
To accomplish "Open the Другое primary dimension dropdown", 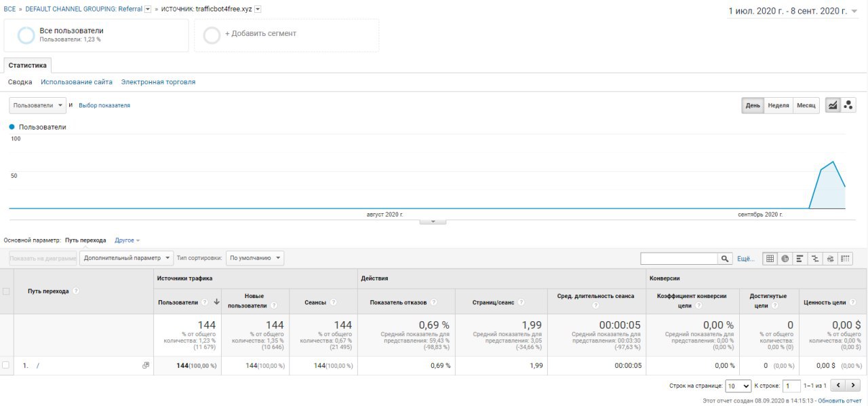I will coord(127,240).
